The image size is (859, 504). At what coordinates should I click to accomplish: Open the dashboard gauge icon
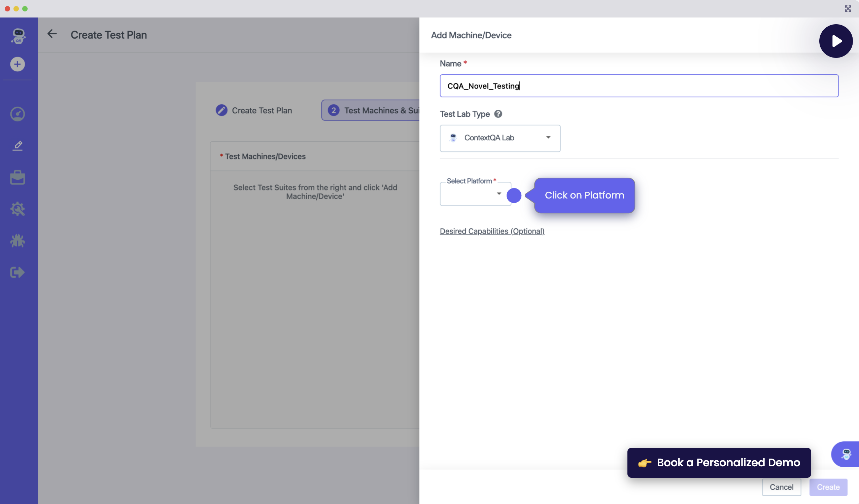pyautogui.click(x=18, y=114)
